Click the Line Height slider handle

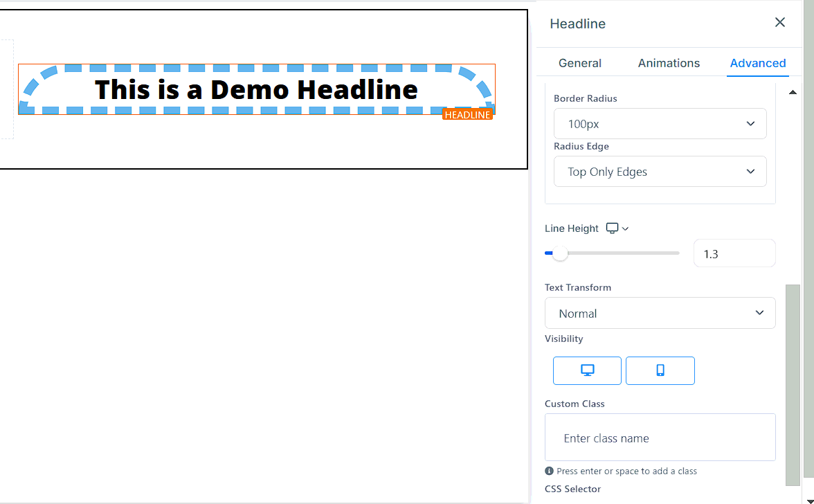[559, 253]
